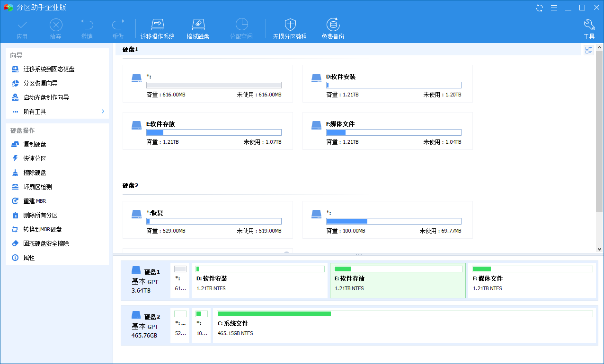This screenshot has width=604, height=364.
Task: Click the F:媒体文件 usage bar
Action: (394, 132)
